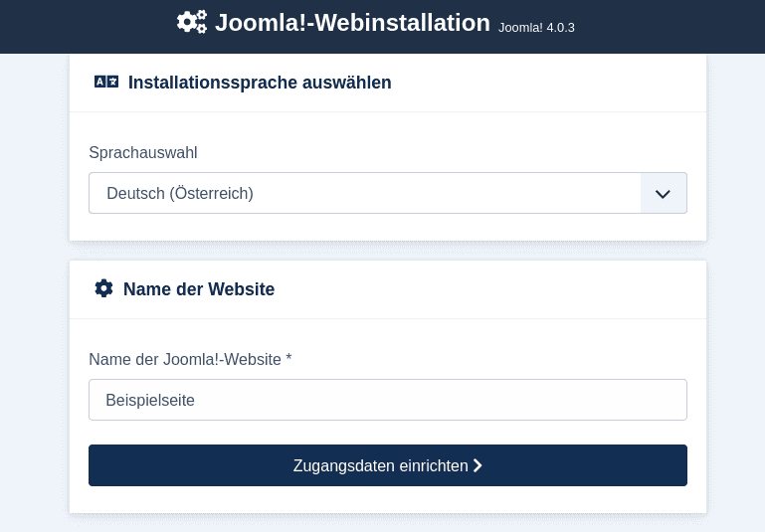Click the language translation icon
The image size is (765, 532).
105,82
